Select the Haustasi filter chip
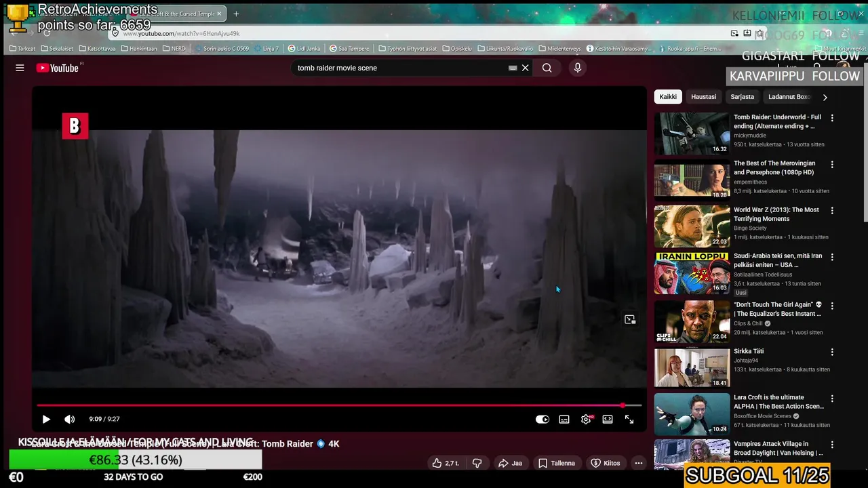The width and height of the screenshot is (868, 488). (703, 97)
